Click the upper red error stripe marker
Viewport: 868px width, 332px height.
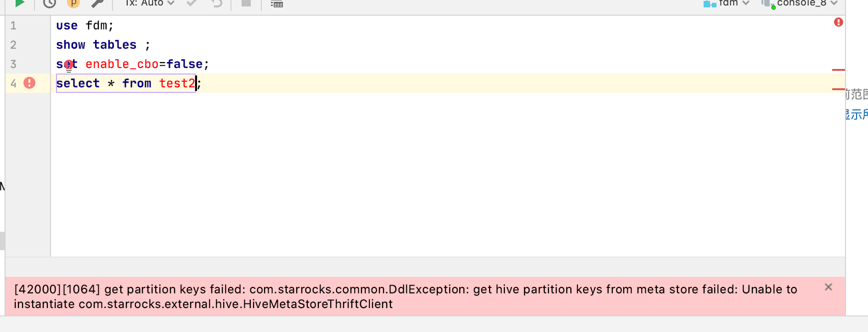point(839,70)
